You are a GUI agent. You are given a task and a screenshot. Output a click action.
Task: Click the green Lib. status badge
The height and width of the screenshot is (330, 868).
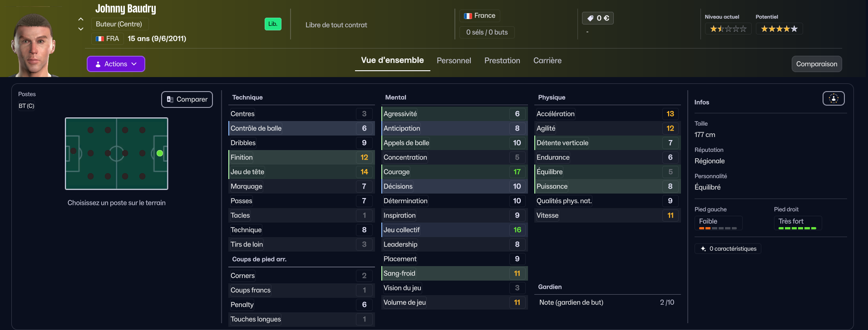tap(273, 24)
